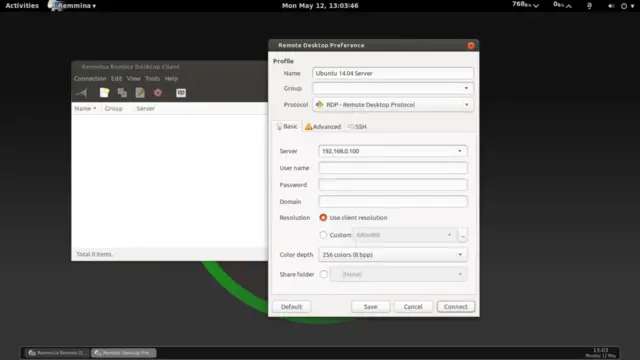Select Use client resolution radio button

coord(323,218)
